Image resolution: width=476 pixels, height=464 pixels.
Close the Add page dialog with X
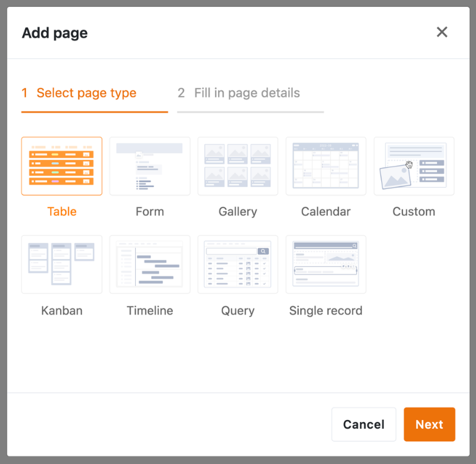[442, 32]
